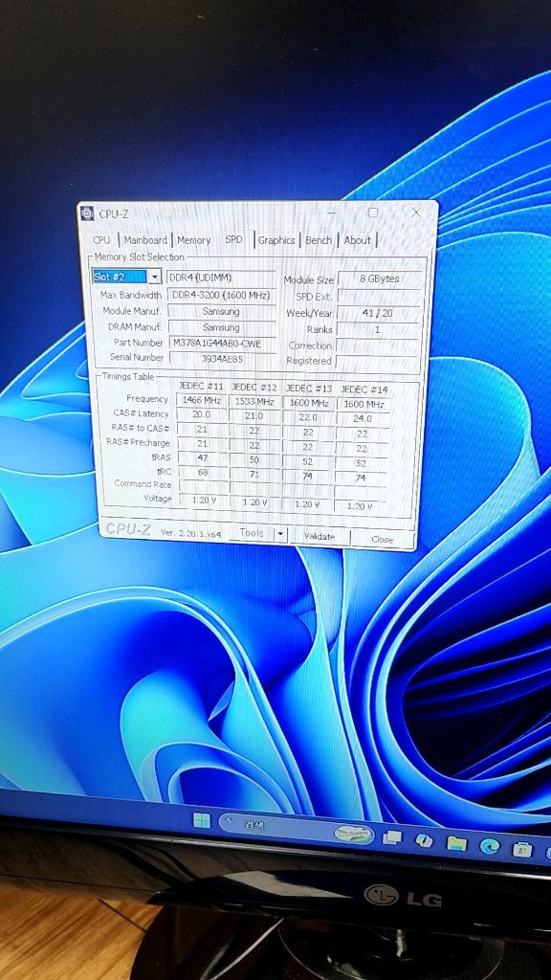Viewport: 551px width, 980px height.
Task: Launch Copilot from the taskbar
Action: pyautogui.click(x=424, y=840)
